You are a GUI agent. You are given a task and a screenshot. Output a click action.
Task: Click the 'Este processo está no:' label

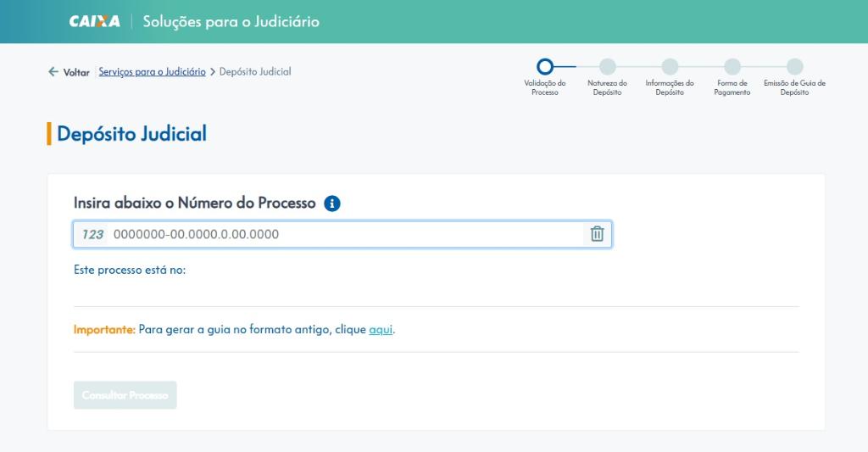pyautogui.click(x=130, y=271)
